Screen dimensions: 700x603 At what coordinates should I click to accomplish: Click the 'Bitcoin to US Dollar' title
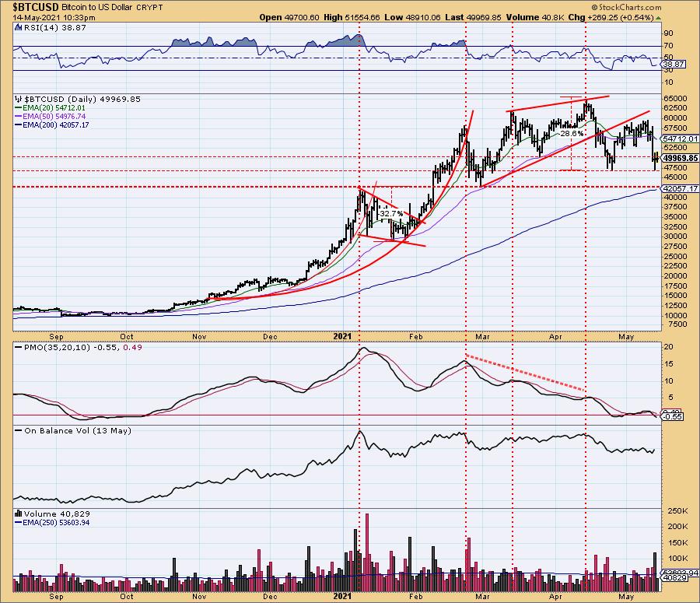(x=96, y=7)
